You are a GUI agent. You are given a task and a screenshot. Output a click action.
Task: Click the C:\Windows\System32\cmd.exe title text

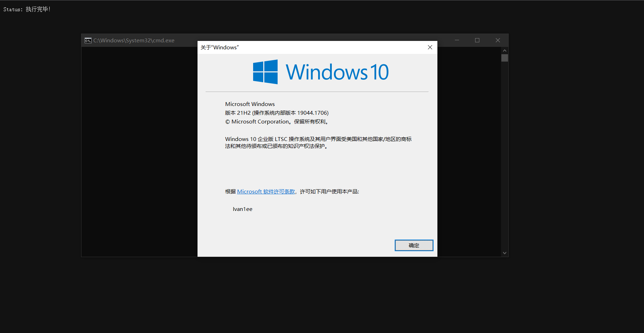[134, 41]
